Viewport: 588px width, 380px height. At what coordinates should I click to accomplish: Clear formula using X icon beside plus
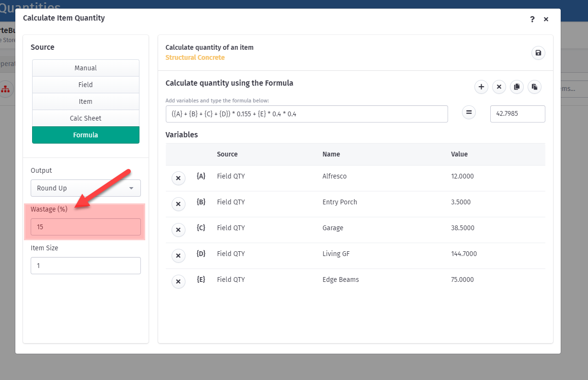(x=499, y=87)
